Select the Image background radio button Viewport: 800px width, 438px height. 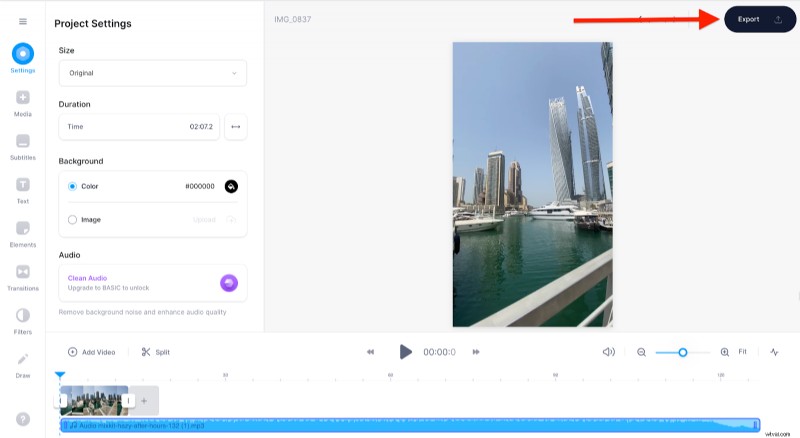click(72, 220)
